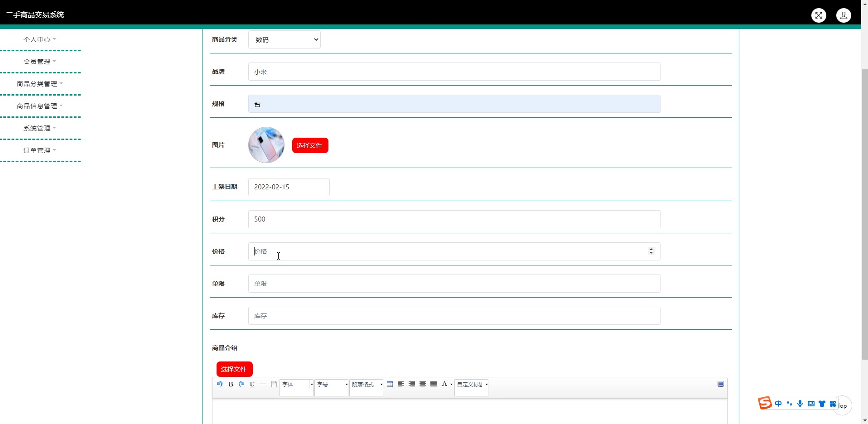
Task: Click the 规格 field containing 台
Action: tap(454, 104)
